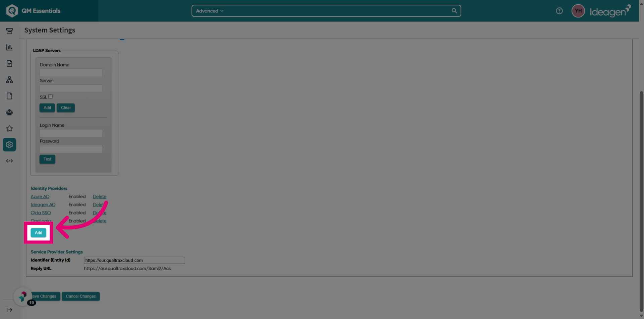Open the star favorites sidebar icon
The width and height of the screenshot is (644, 319).
click(x=9, y=128)
